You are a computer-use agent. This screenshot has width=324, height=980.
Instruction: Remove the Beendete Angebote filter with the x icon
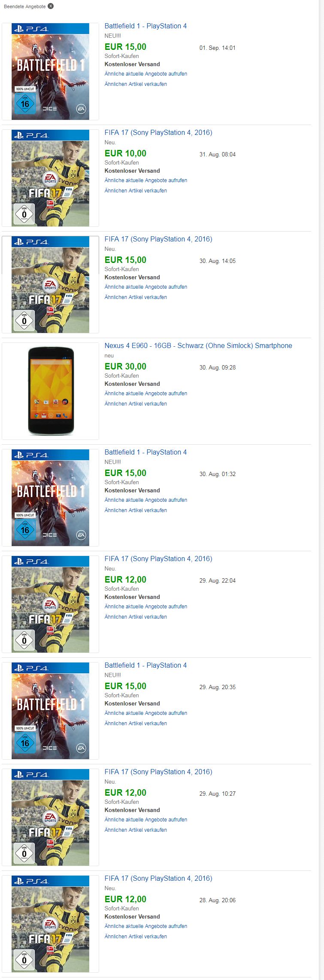[51, 6]
